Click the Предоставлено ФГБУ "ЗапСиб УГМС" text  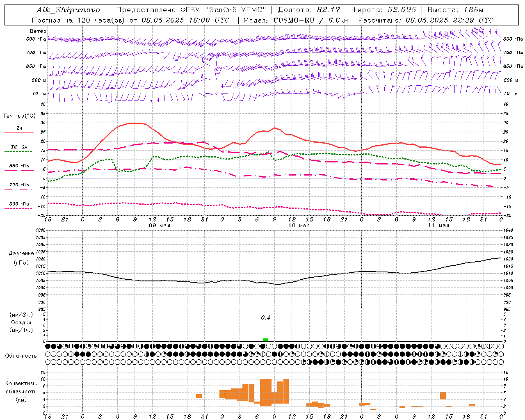pyautogui.click(x=191, y=10)
